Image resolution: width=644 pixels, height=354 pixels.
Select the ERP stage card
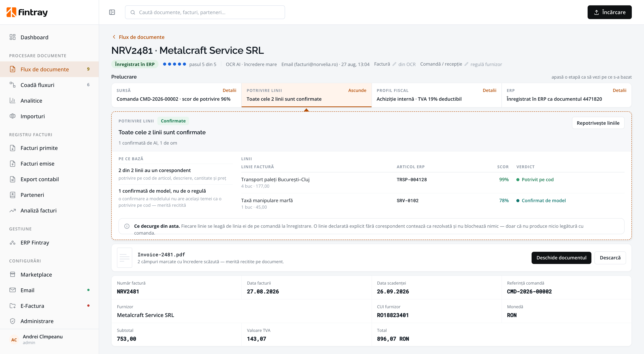[566, 95]
